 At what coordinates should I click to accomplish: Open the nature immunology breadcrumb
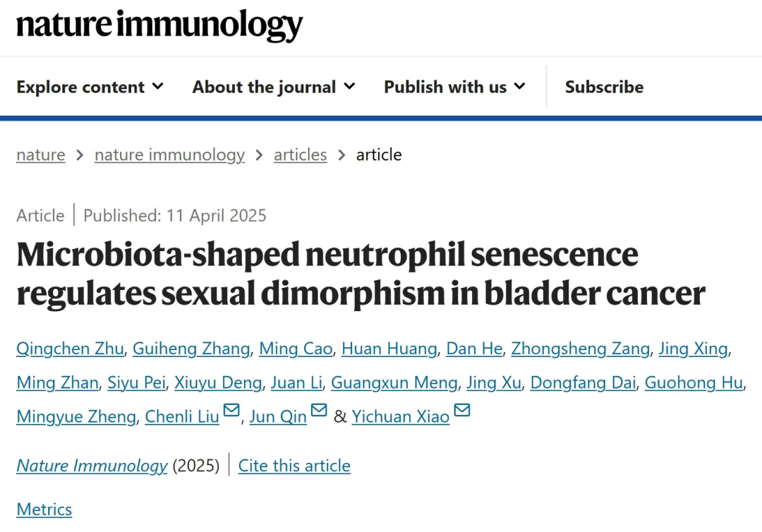169,155
